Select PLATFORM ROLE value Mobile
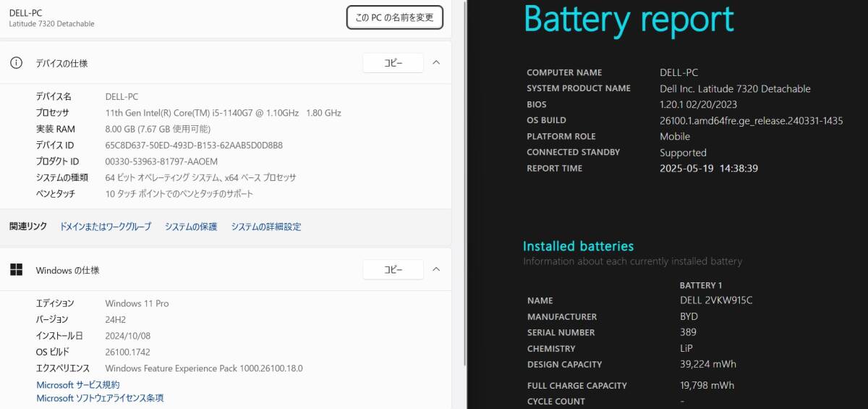 (675, 136)
